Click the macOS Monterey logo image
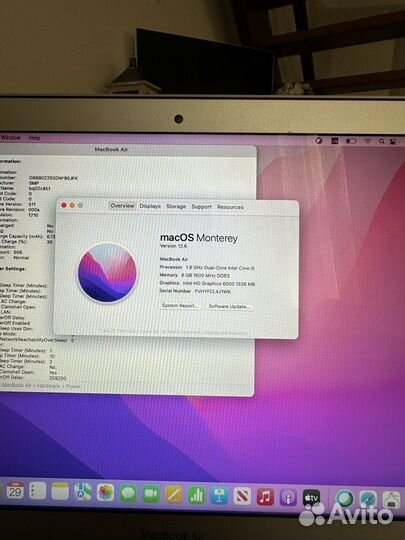The width and height of the screenshot is (405, 540). click(x=107, y=272)
